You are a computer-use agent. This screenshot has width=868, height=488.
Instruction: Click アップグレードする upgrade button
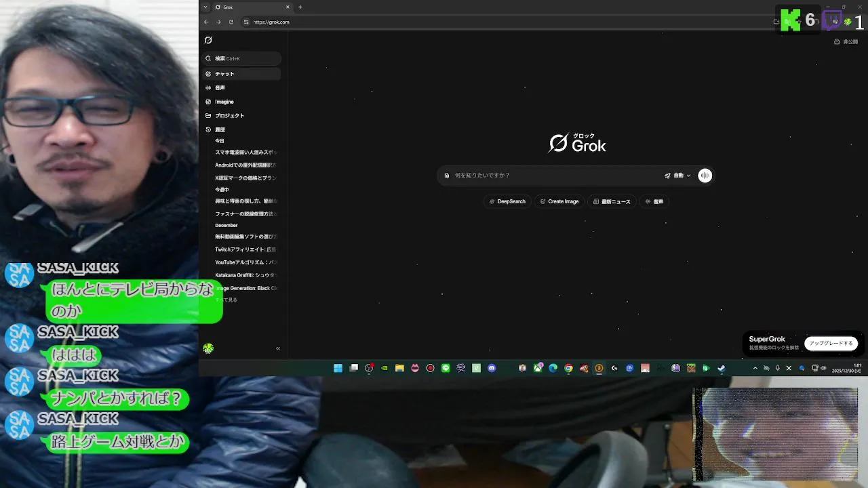(x=831, y=343)
